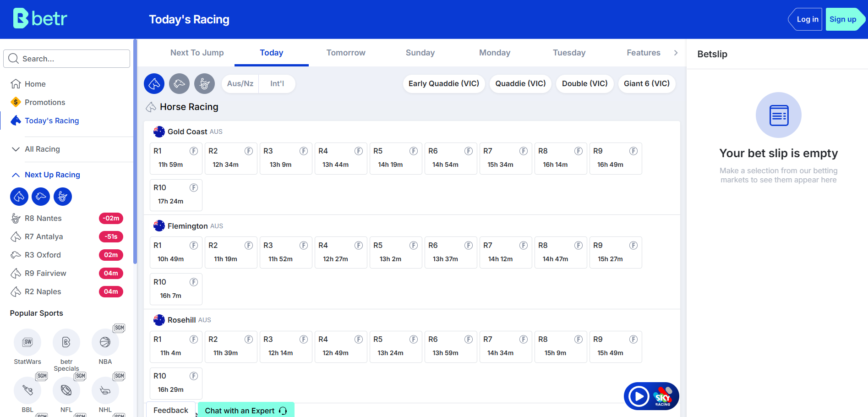The image size is (868, 417).
Task: Open Gold Coast R4 race card
Action: click(x=341, y=159)
